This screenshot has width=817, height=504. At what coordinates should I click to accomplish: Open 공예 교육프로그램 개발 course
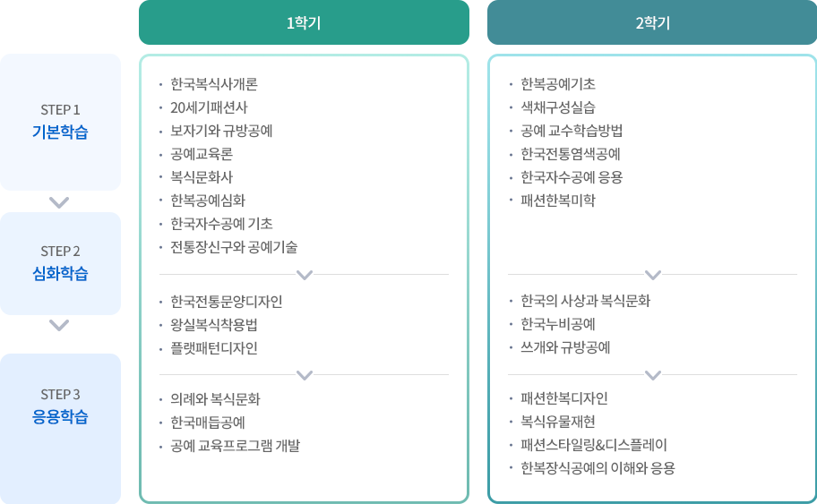pyautogui.click(x=235, y=446)
